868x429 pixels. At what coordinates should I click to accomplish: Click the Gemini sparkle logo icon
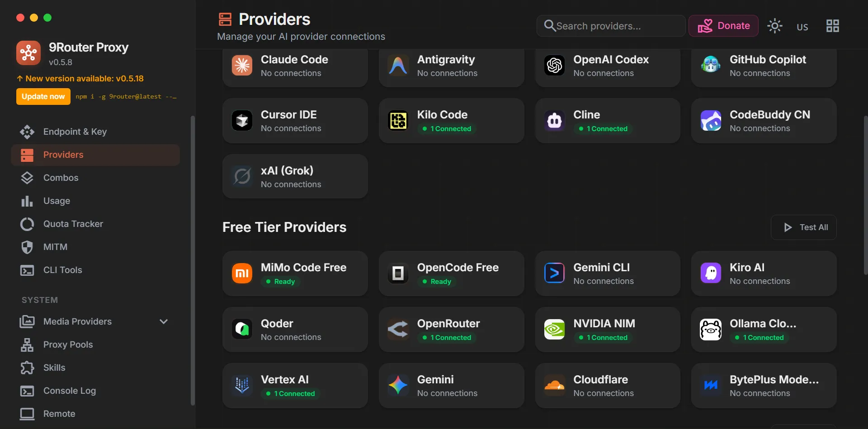pos(398,386)
